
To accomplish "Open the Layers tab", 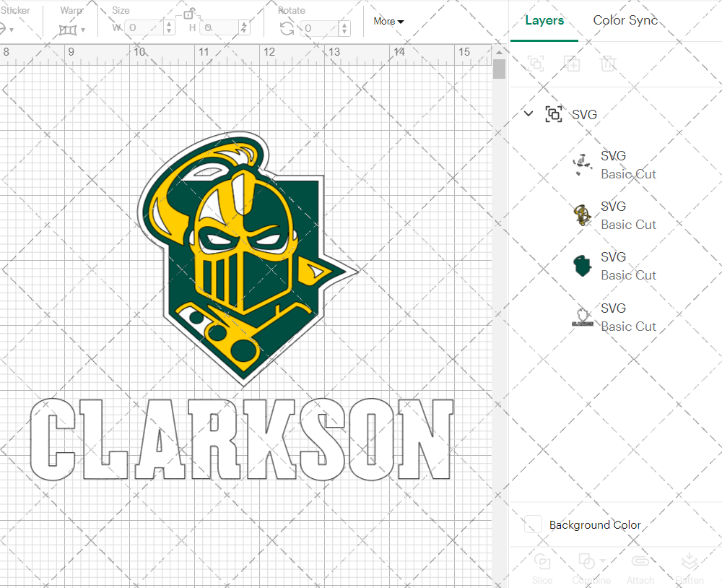I will point(544,21).
